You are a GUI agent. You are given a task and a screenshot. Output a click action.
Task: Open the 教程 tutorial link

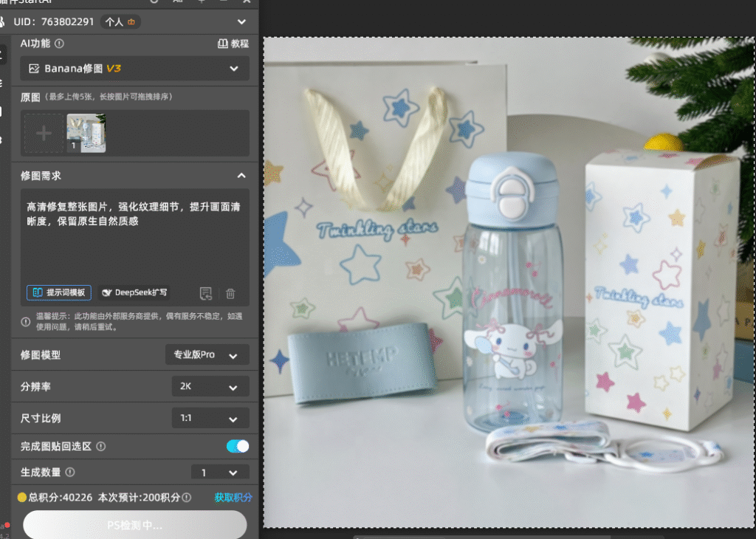[233, 44]
